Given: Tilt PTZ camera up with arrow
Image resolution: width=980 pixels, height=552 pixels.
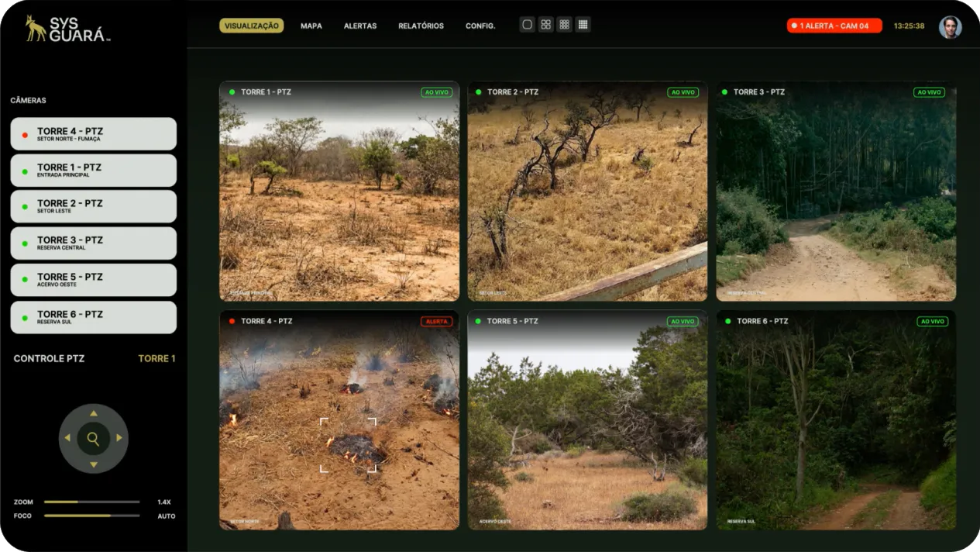Looking at the screenshot, I should click(94, 413).
